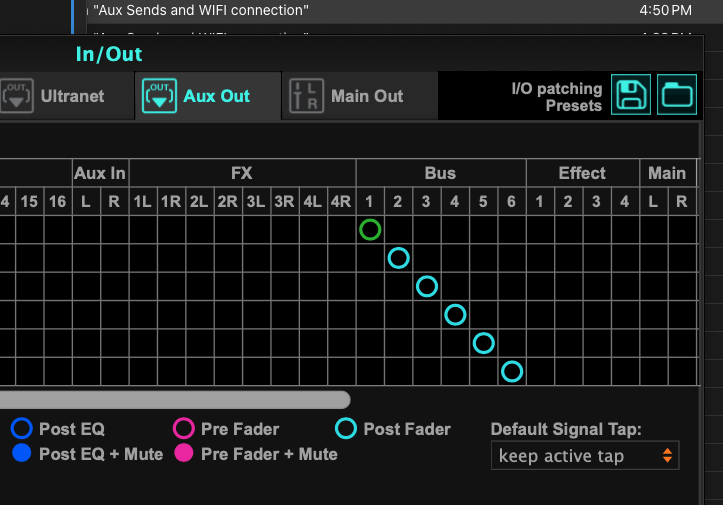Toggle the Bus 5 post fader circle

pyautogui.click(x=483, y=343)
